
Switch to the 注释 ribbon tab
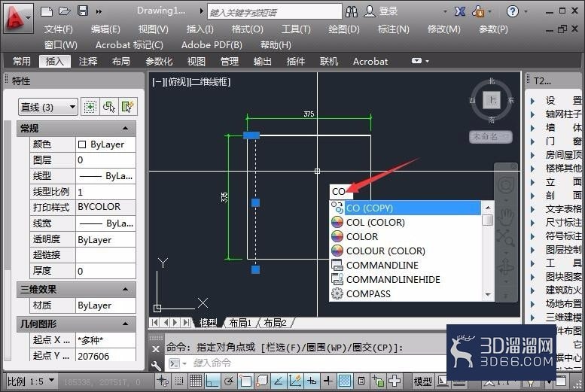88,61
